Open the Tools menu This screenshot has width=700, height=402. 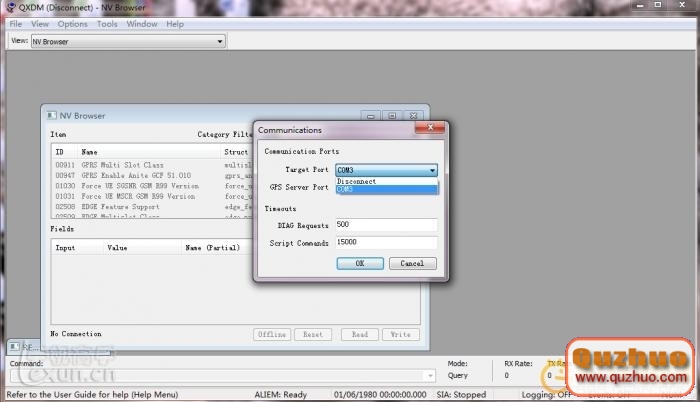coord(107,24)
